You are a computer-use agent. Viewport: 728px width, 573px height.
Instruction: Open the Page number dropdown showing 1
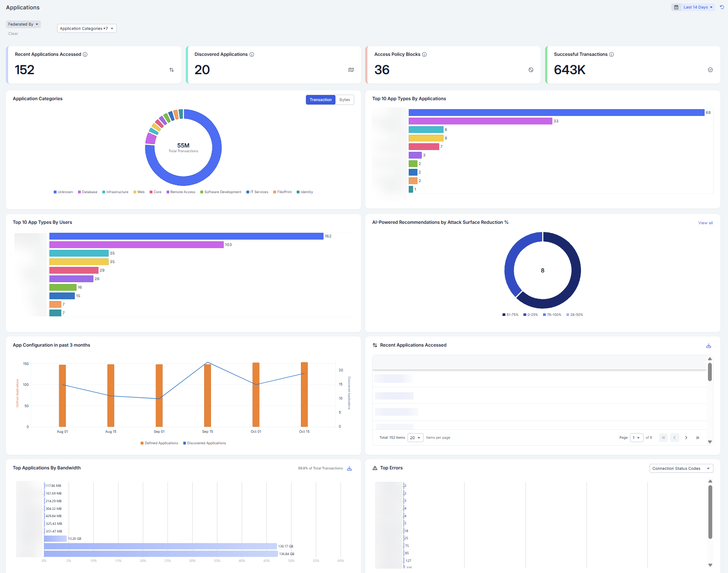(637, 438)
